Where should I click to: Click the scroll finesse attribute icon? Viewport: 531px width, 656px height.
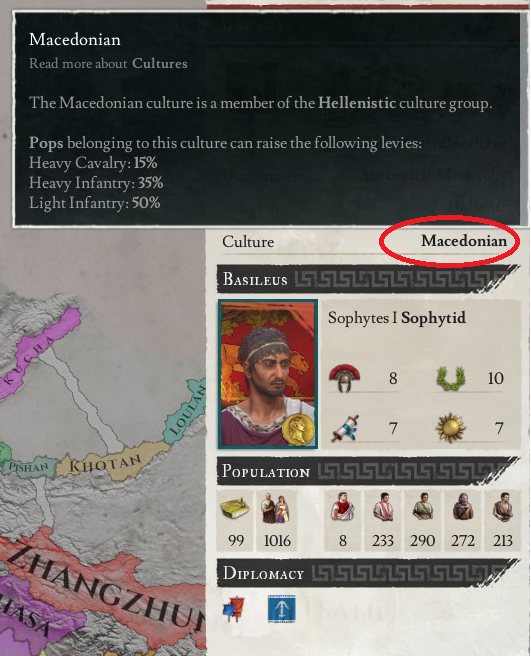click(345, 428)
